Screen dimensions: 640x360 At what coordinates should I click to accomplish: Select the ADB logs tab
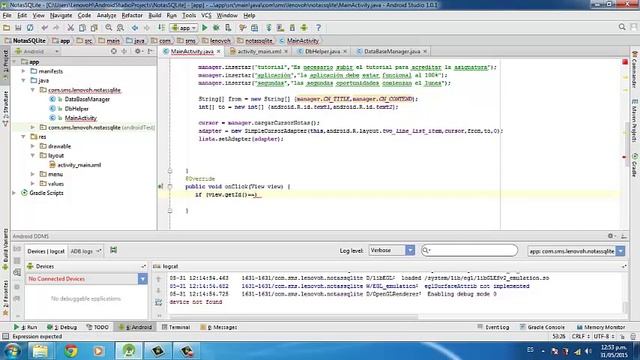click(x=85, y=251)
